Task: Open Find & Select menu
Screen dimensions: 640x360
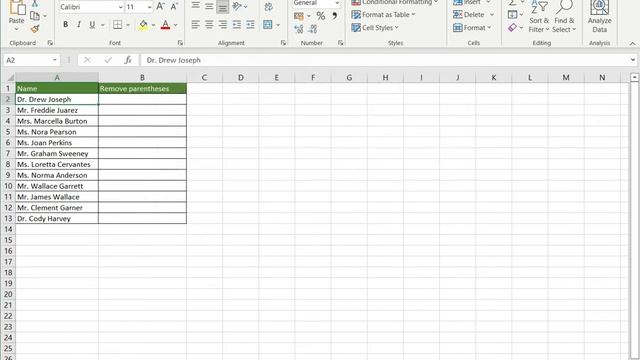Action: (564, 17)
